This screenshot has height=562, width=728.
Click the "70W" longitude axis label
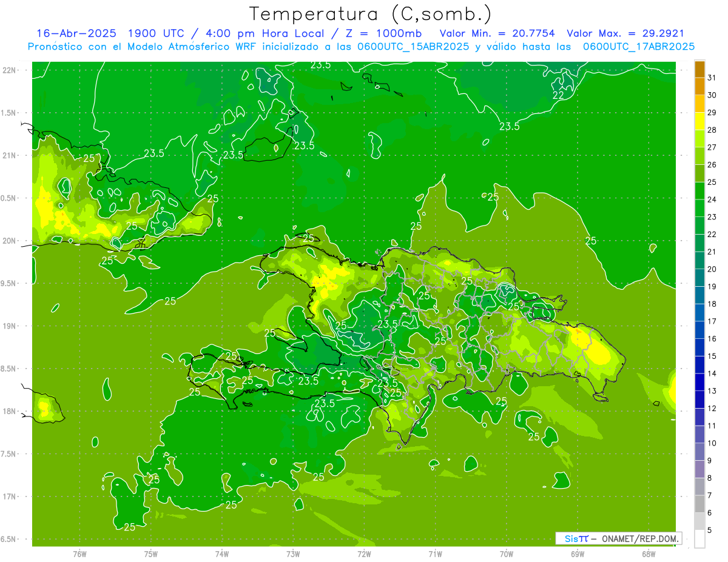click(507, 554)
